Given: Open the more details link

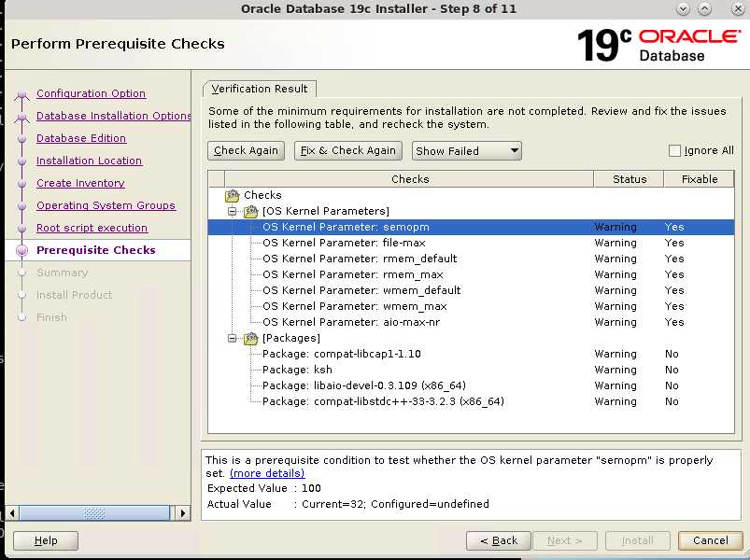Looking at the screenshot, I should click(x=267, y=473).
